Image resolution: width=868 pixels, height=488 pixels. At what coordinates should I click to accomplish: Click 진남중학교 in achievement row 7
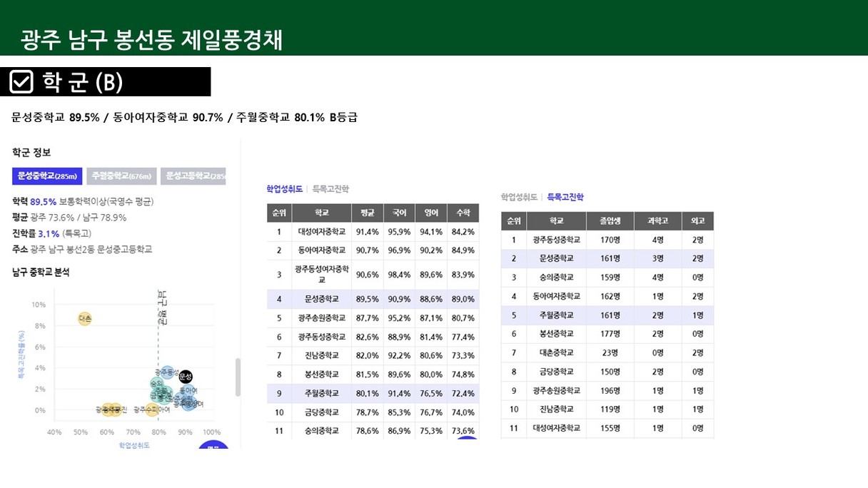click(321, 355)
